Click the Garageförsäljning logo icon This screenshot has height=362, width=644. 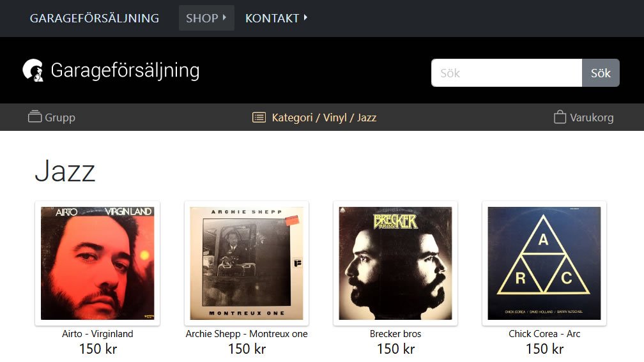tap(33, 70)
